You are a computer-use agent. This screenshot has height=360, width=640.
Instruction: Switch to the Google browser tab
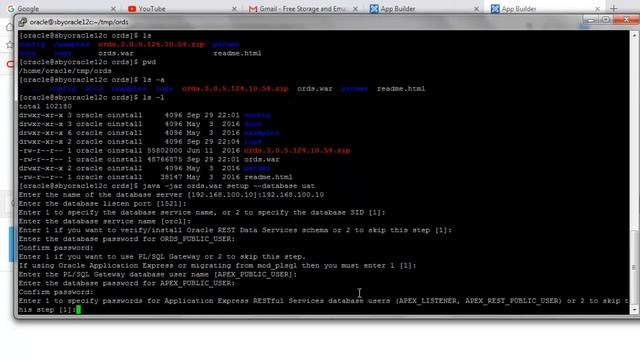pos(61,8)
